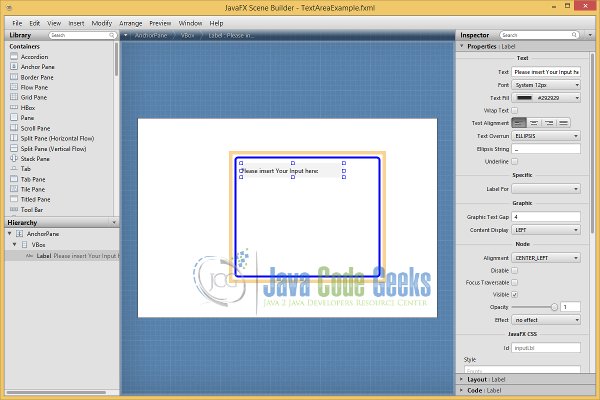
Task: Click the Library search magnifier icon
Action: [112, 35]
